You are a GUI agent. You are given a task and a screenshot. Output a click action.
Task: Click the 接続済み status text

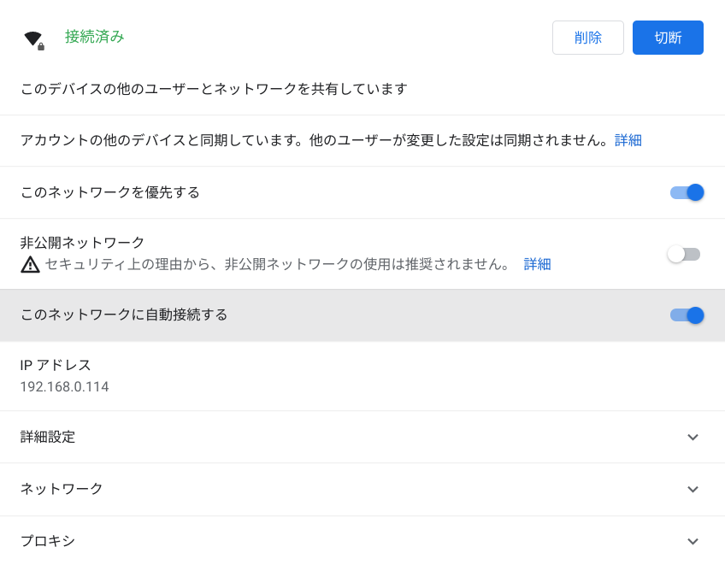[94, 37]
